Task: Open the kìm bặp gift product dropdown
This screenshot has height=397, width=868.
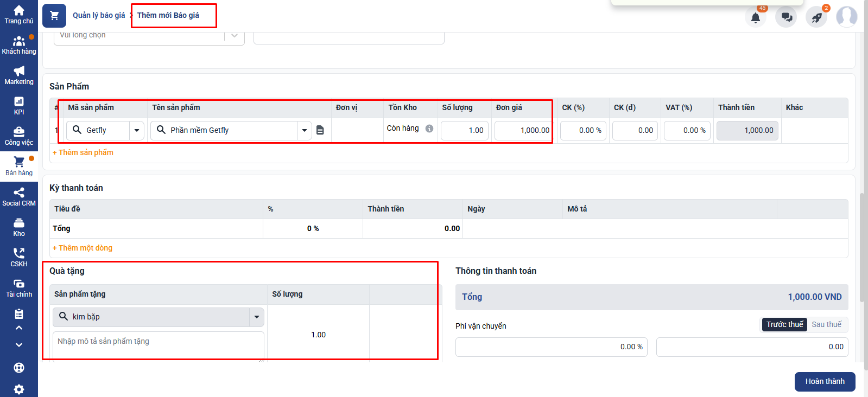Action: (257, 317)
